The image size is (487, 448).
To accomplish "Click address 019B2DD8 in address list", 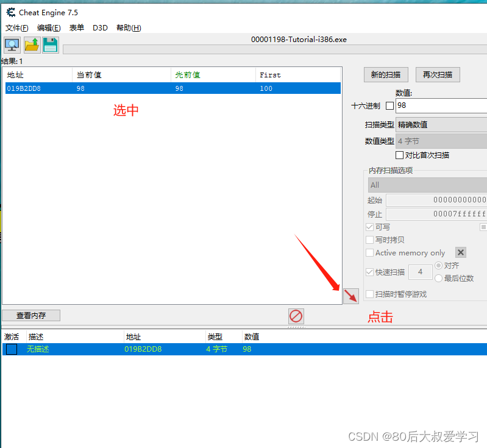I will 143,349.
